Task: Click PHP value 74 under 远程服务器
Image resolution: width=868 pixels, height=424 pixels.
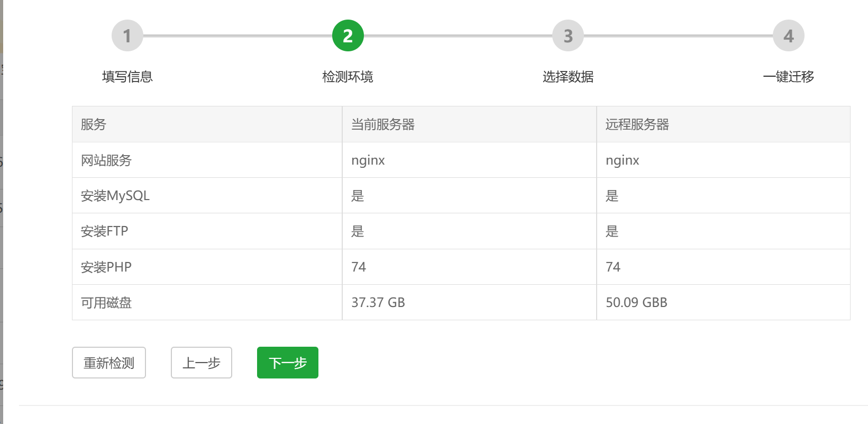Action: [x=613, y=267]
